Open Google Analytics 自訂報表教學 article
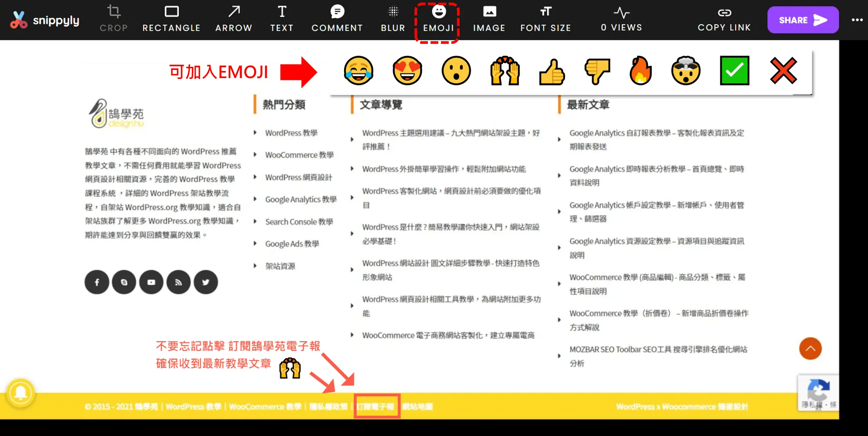 point(657,140)
